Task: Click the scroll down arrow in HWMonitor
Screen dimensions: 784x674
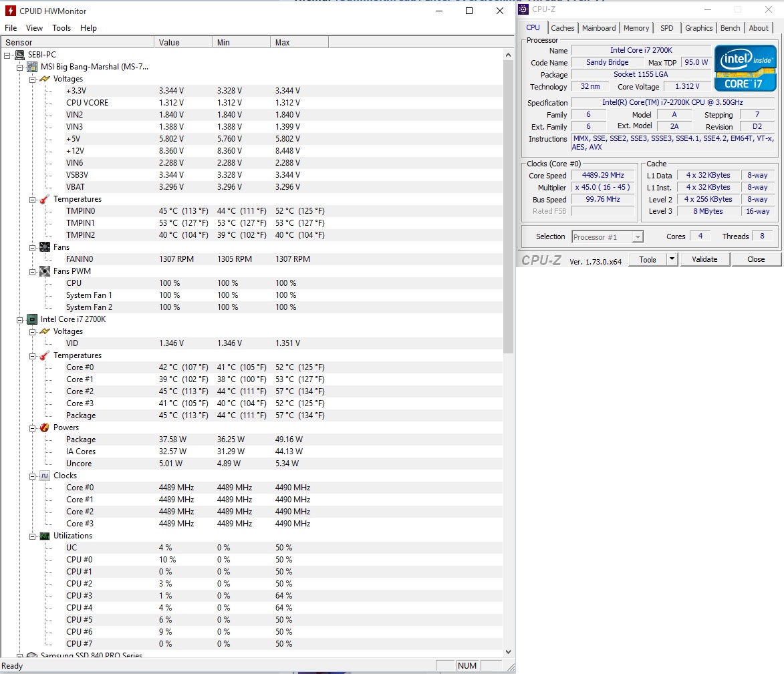Action: [x=509, y=651]
